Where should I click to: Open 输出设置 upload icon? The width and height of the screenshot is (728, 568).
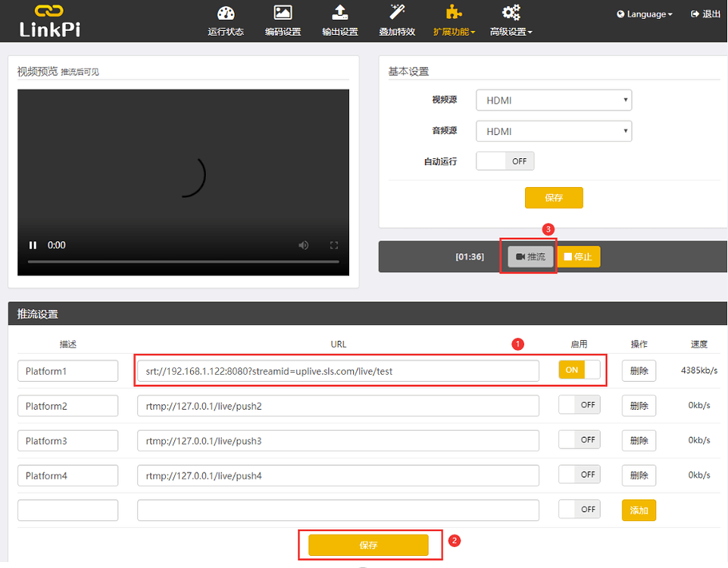pyautogui.click(x=340, y=14)
